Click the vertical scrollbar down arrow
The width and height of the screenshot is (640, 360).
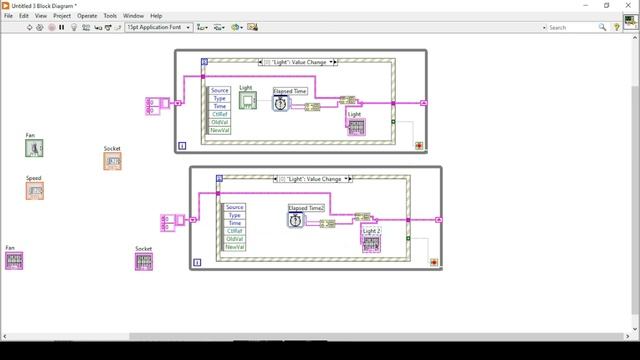click(x=635, y=329)
